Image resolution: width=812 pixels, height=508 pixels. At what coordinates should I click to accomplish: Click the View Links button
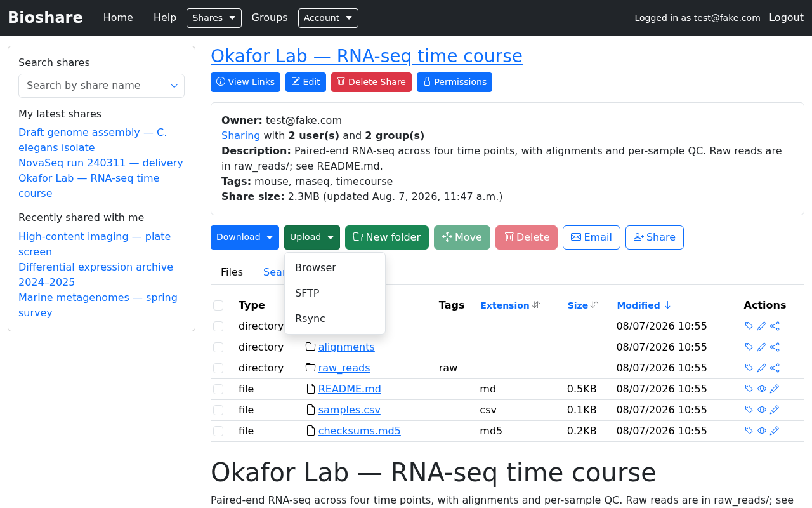tap(246, 83)
